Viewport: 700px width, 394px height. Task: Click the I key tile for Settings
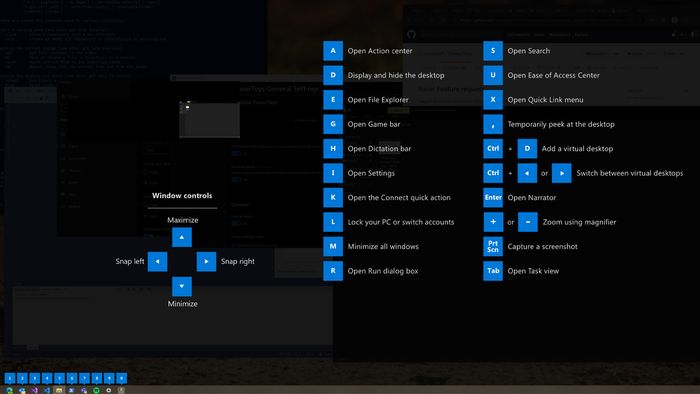pos(333,173)
